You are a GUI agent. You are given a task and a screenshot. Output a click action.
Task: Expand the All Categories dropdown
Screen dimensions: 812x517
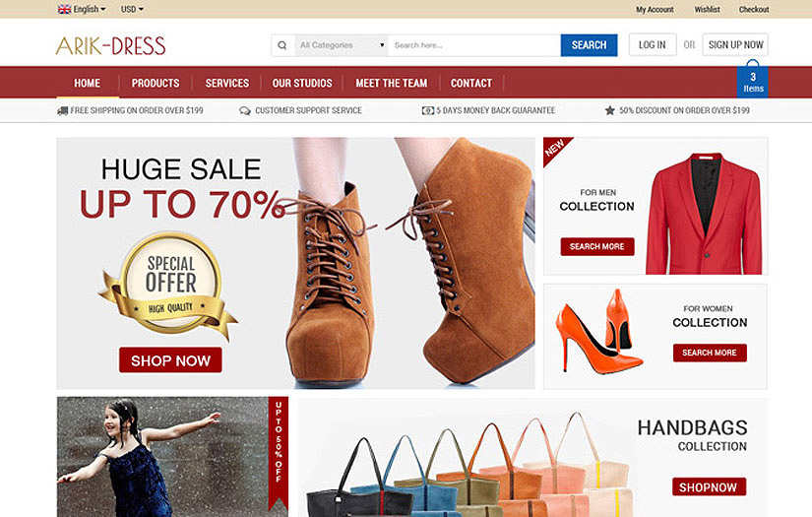click(342, 45)
